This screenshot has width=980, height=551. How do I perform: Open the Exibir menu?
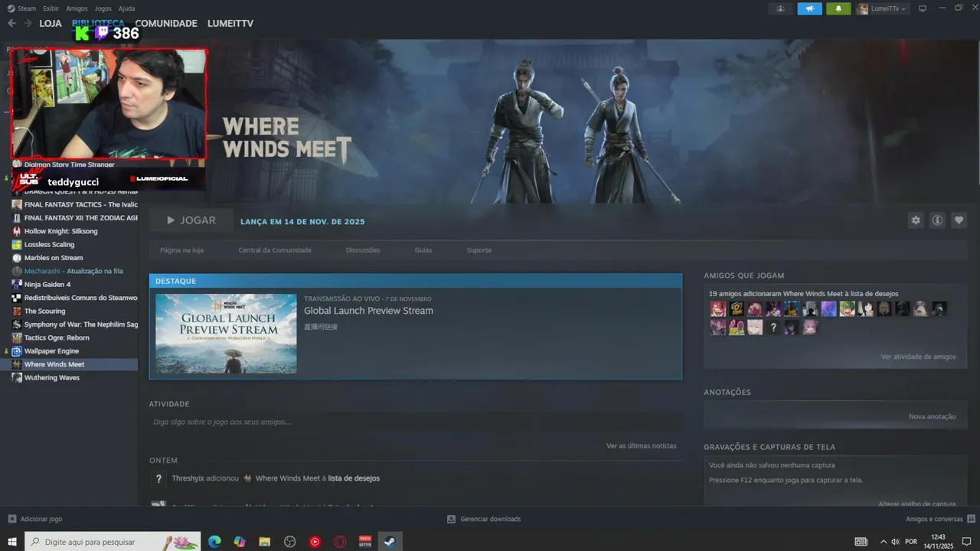coord(51,8)
